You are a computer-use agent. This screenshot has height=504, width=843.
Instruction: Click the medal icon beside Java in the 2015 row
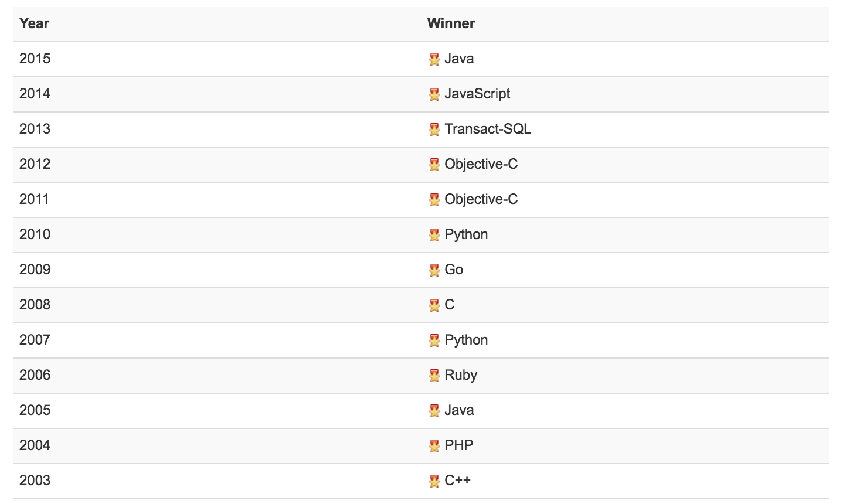pos(434,59)
